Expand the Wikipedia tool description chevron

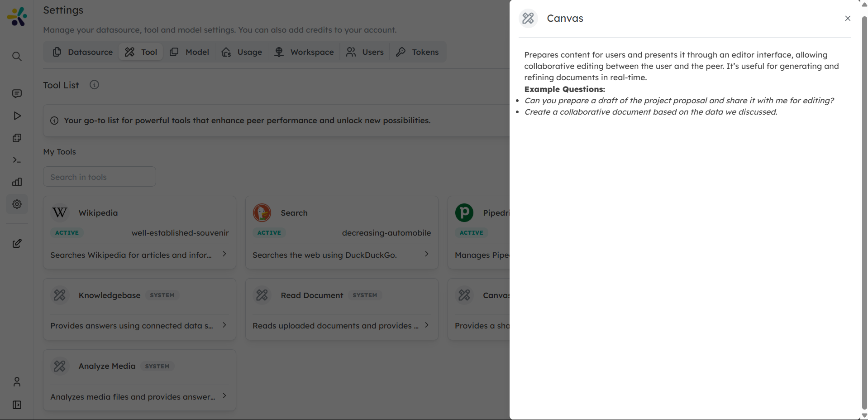tap(224, 254)
